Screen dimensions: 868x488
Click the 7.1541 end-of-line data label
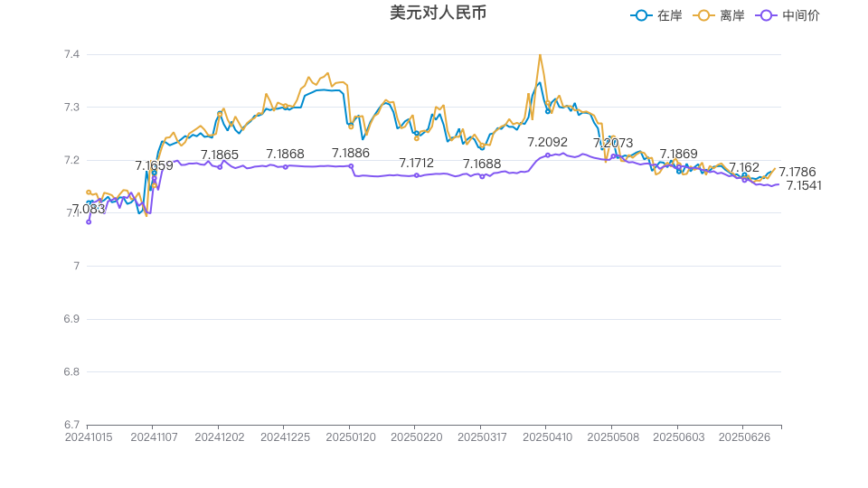click(x=803, y=185)
